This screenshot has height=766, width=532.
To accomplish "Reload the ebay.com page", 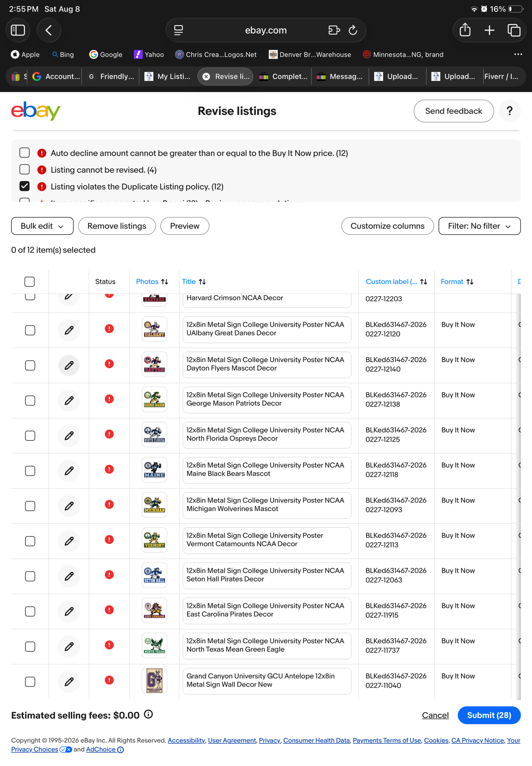I will point(353,30).
